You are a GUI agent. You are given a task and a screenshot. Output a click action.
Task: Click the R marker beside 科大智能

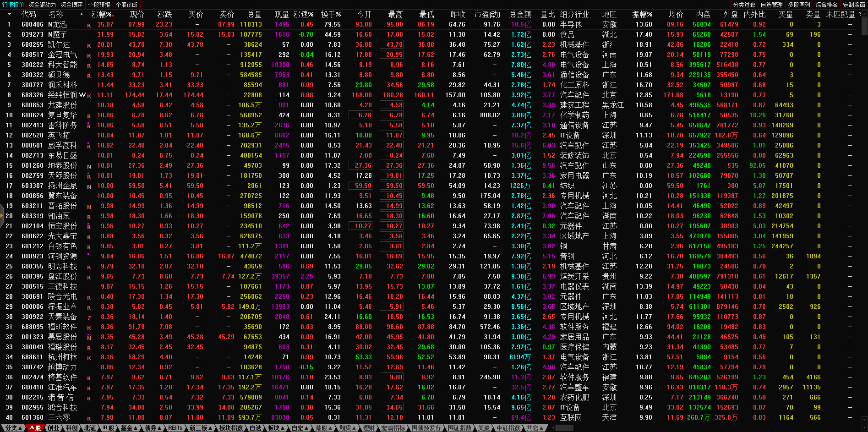click(x=89, y=66)
